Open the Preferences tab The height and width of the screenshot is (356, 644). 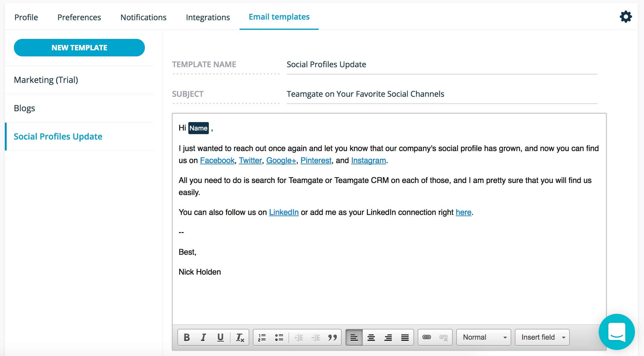pos(79,17)
